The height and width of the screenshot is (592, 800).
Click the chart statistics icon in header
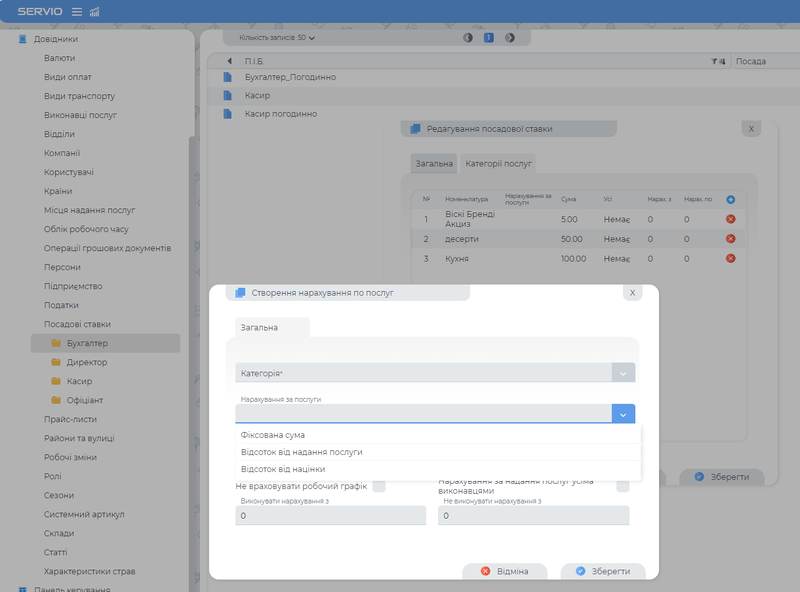point(95,11)
